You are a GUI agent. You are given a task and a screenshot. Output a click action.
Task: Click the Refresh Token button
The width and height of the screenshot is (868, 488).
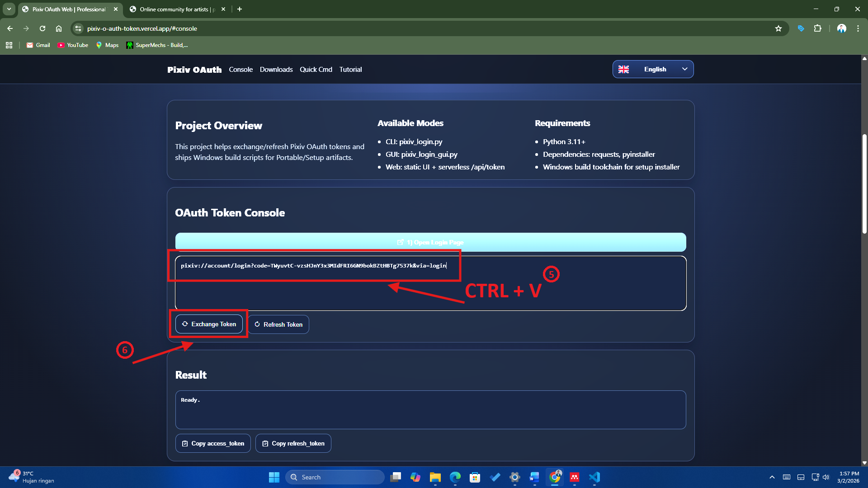coord(278,324)
